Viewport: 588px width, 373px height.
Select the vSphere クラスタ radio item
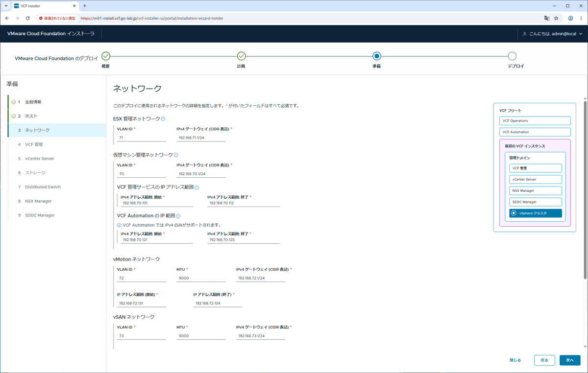click(535, 213)
